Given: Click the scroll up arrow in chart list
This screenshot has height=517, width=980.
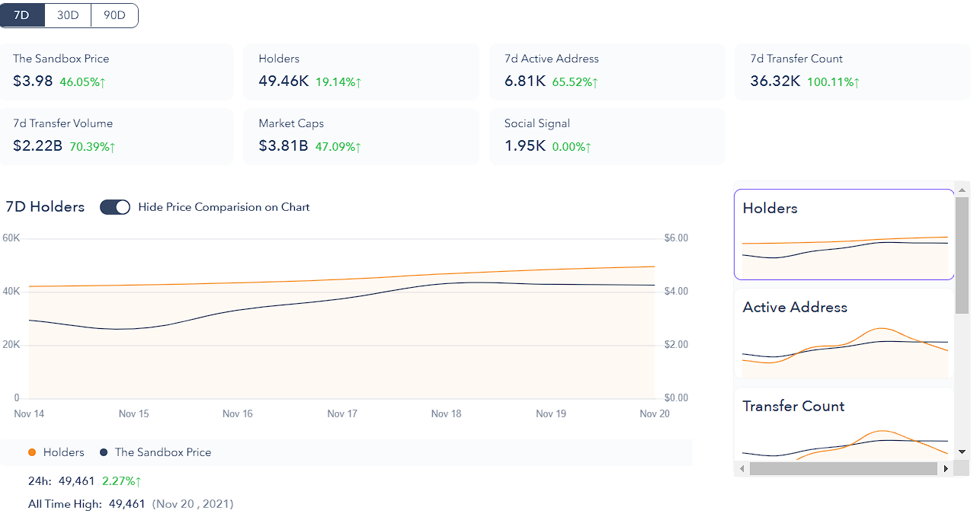Looking at the screenshot, I should 962,190.
